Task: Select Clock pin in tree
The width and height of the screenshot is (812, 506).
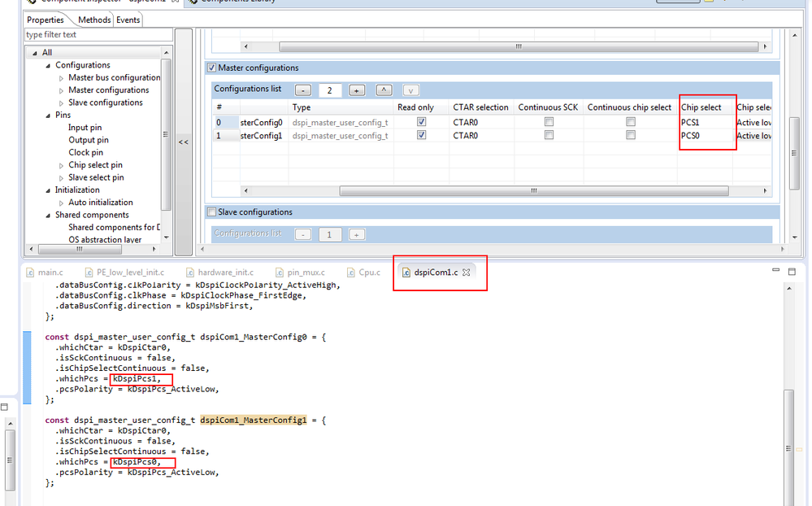Action: (x=86, y=152)
